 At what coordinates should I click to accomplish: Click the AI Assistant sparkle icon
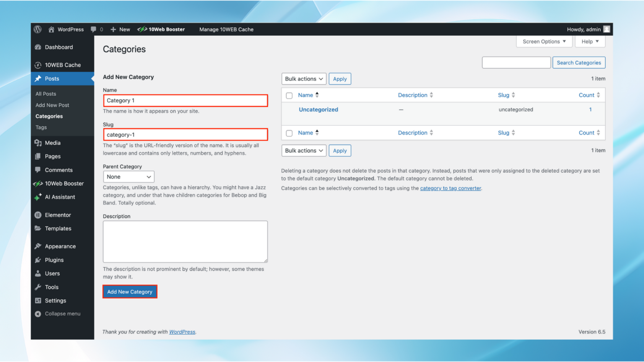[38, 197]
